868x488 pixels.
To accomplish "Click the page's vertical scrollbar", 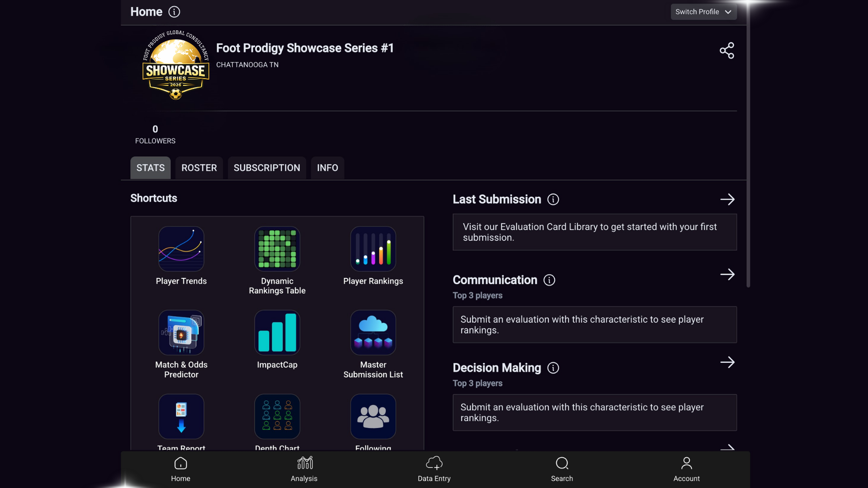I will click(748, 145).
